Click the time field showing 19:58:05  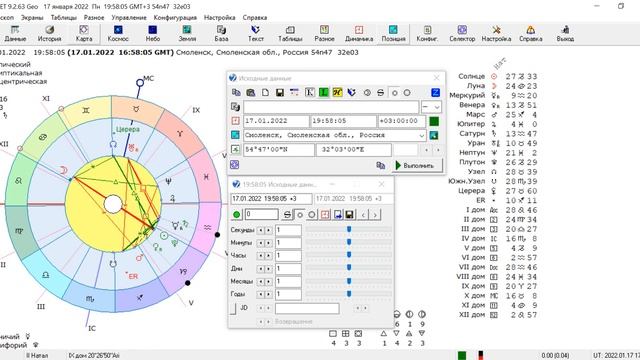click(x=343, y=121)
